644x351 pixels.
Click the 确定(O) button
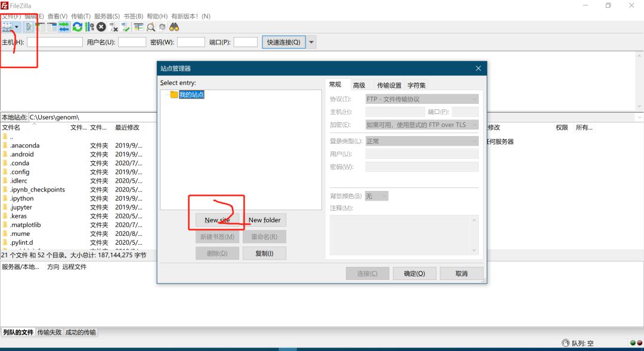(414, 273)
